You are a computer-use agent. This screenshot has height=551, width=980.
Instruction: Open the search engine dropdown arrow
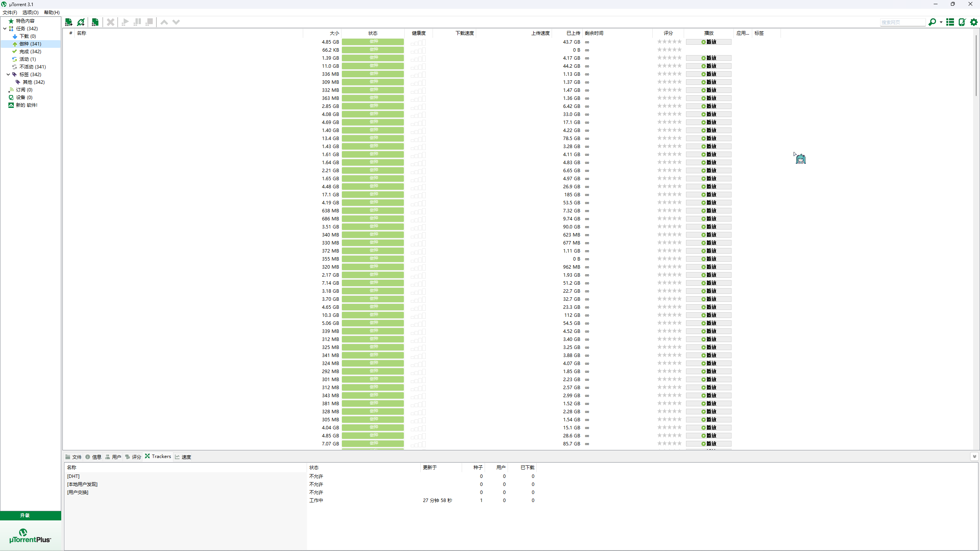point(941,23)
